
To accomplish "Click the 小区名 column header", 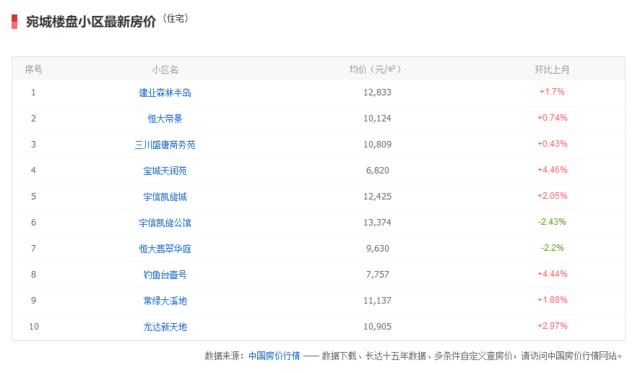I will (165, 70).
